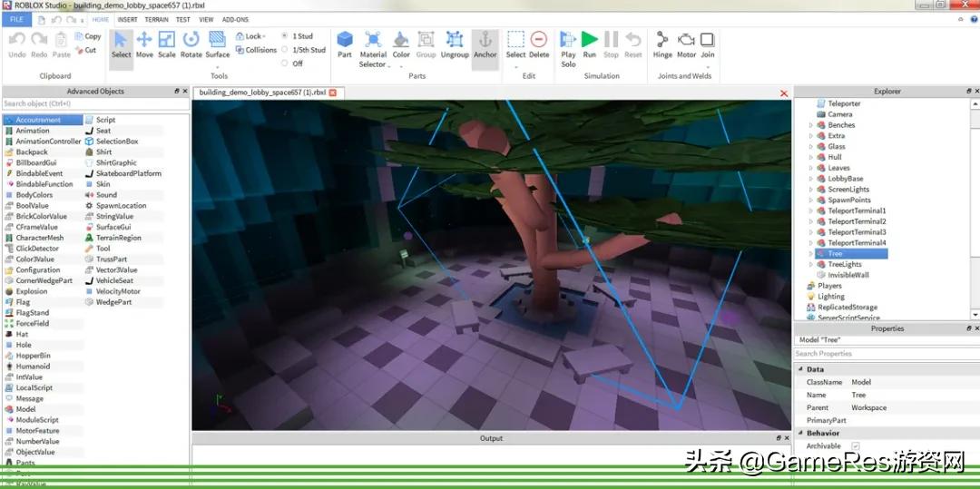The width and height of the screenshot is (980, 489).
Task: Create a Motor joint
Action: pos(686,45)
